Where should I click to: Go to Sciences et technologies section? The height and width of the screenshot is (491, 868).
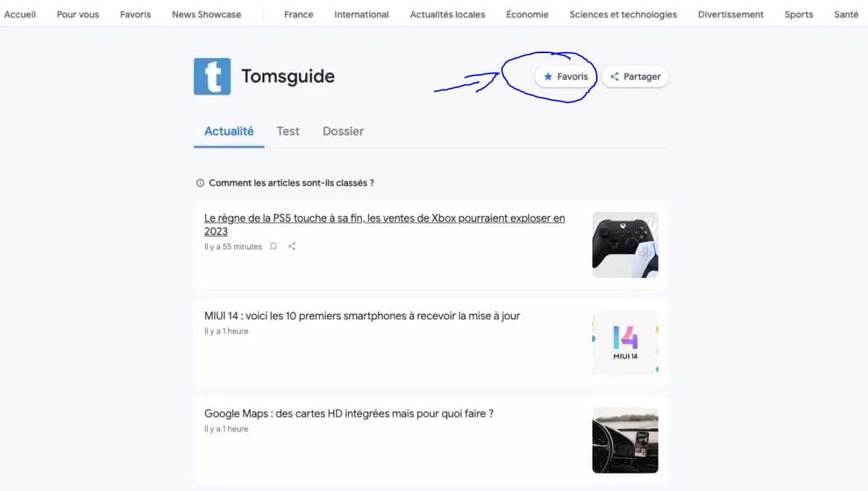623,15
